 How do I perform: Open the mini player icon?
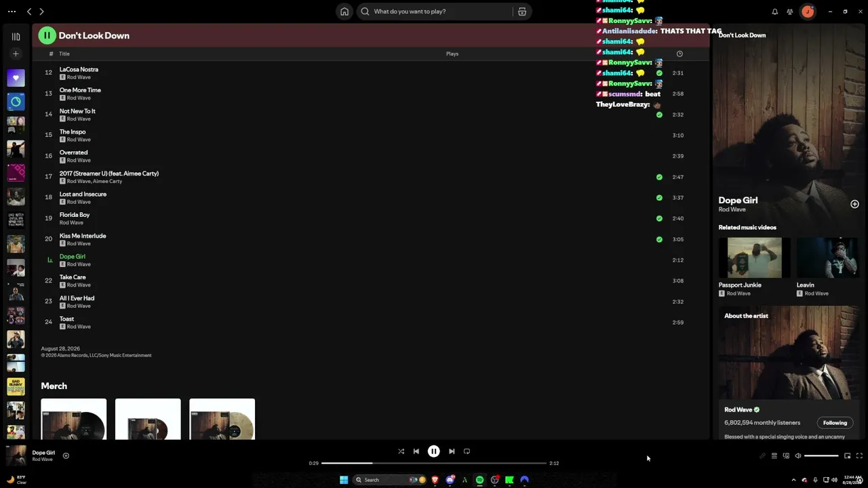coord(847,456)
